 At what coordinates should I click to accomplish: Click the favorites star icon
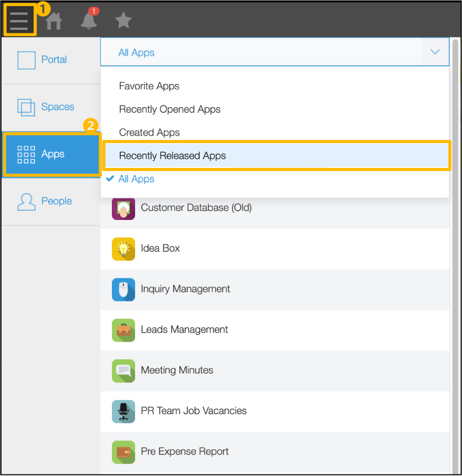click(123, 21)
